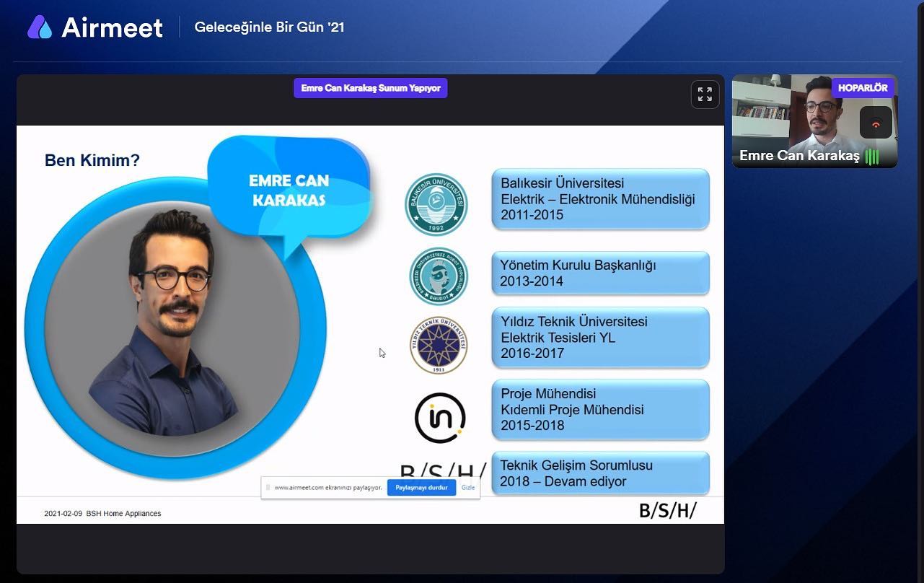Image resolution: width=924 pixels, height=583 pixels.
Task: Open the Emre Can Karakaş speaker video tile
Action: [x=815, y=121]
